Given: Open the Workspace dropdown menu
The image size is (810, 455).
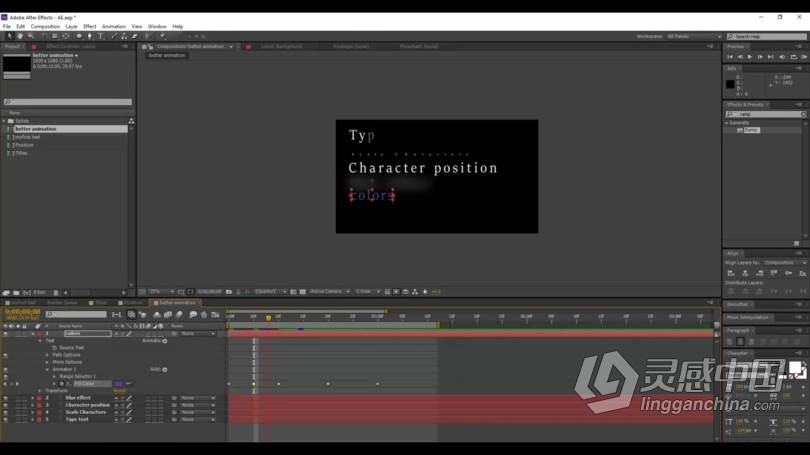Looking at the screenshot, I should [x=691, y=36].
